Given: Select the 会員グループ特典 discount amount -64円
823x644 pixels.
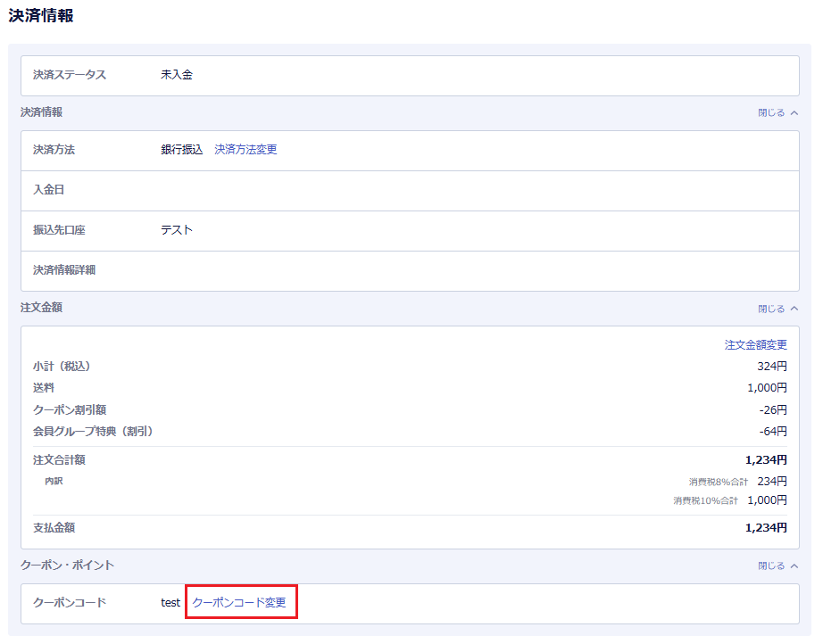Looking at the screenshot, I should click(772, 432).
